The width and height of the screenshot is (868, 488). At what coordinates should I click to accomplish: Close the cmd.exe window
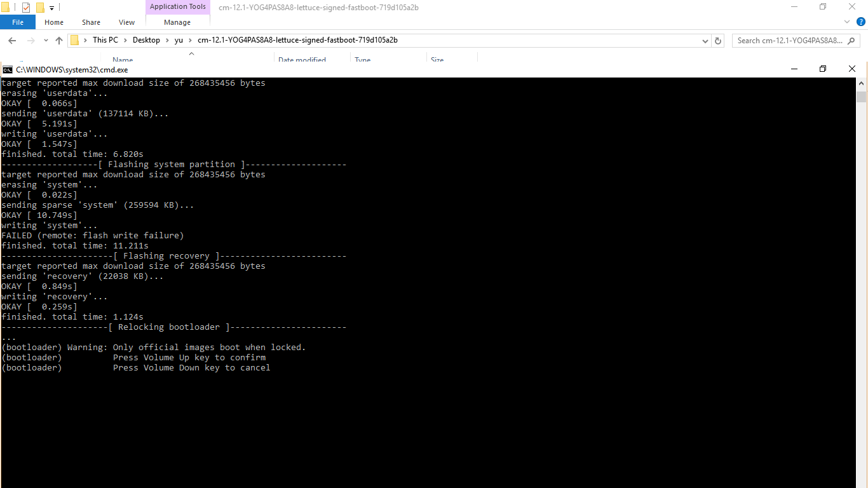852,69
